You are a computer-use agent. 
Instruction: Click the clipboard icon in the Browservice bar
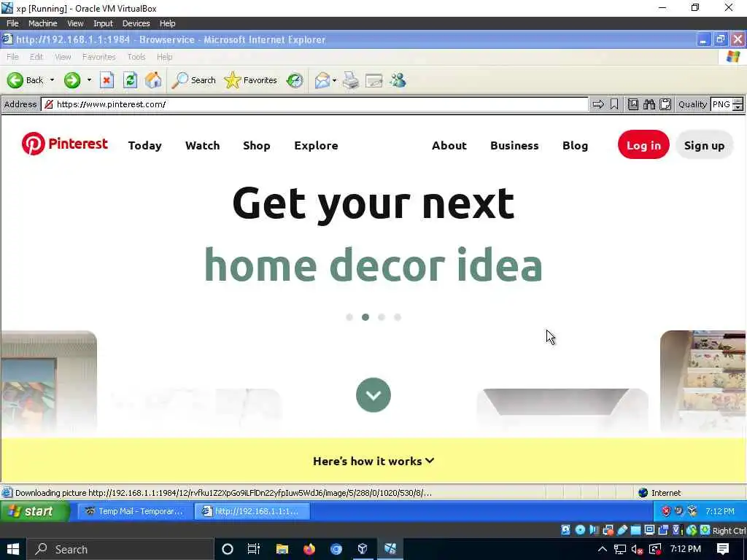coord(665,104)
